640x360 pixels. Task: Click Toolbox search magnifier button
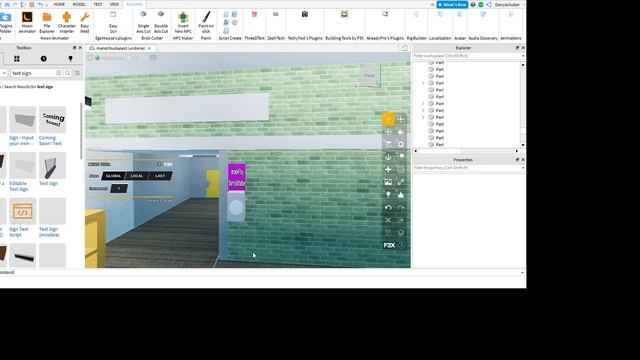pos(68,73)
